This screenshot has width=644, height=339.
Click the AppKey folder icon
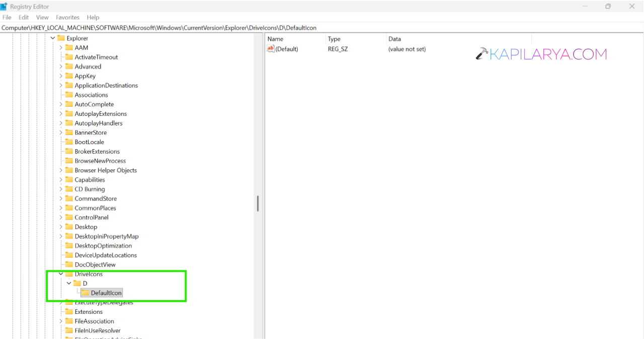(69, 76)
